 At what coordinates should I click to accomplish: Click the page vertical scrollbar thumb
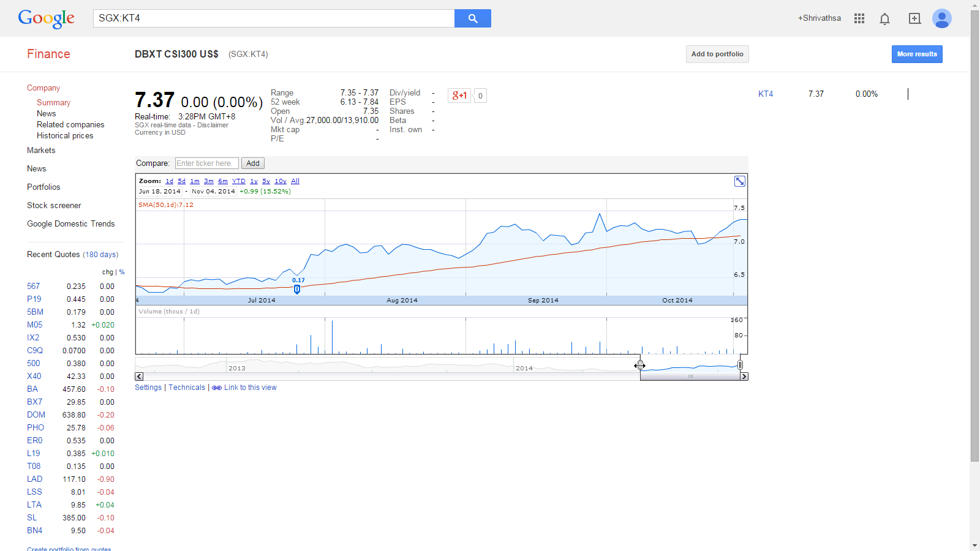point(974,236)
